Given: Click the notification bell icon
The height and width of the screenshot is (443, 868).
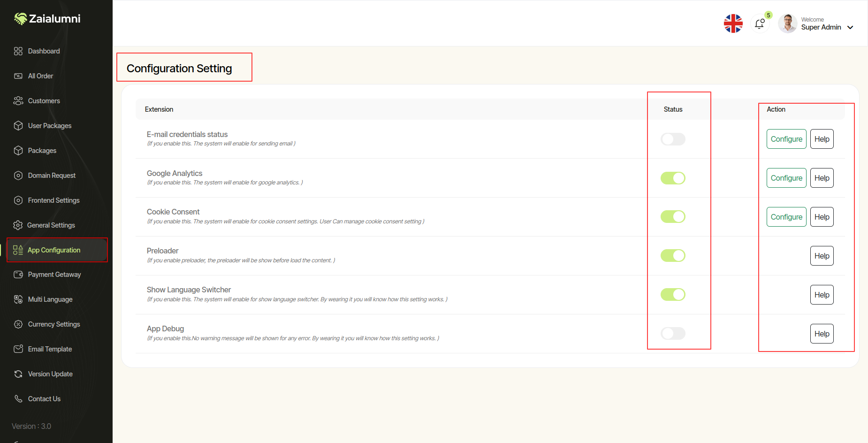Looking at the screenshot, I should click(x=760, y=23).
